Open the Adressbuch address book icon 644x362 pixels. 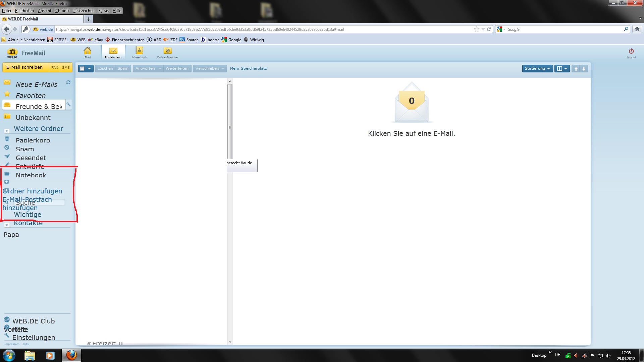pyautogui.click(x=139, y=51)
